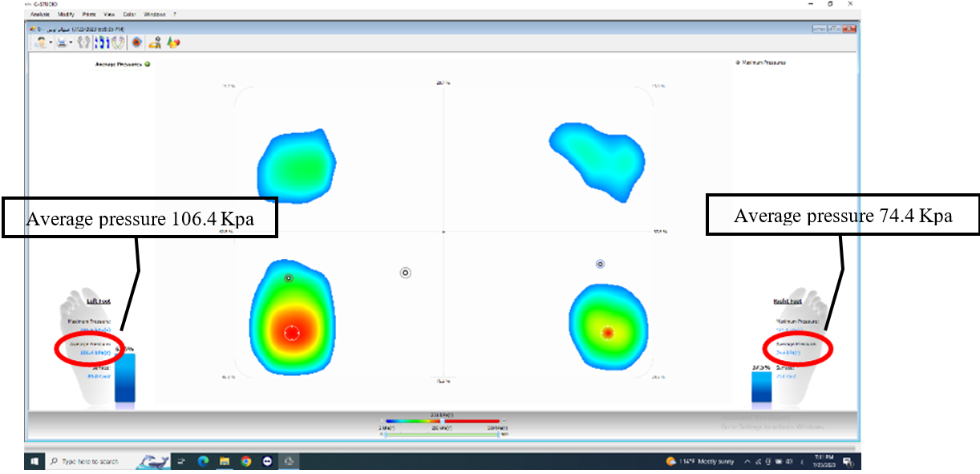
Task: Click the left heel upper target marker
Action: pyautogui.click(x=289, y=278)
